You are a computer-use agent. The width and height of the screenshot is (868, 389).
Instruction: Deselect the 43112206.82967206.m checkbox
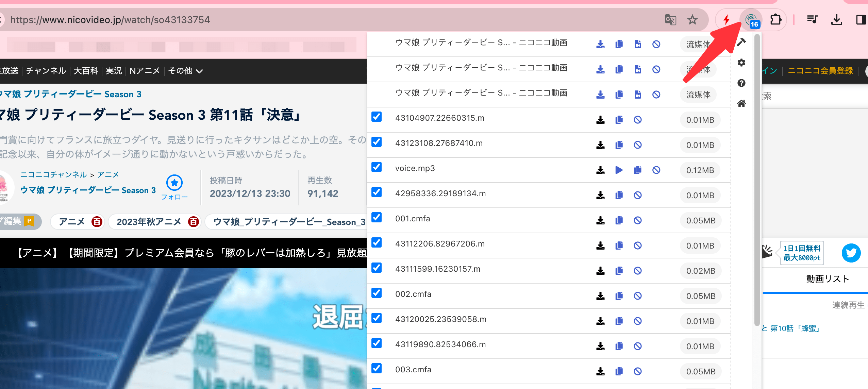[377, 242]
